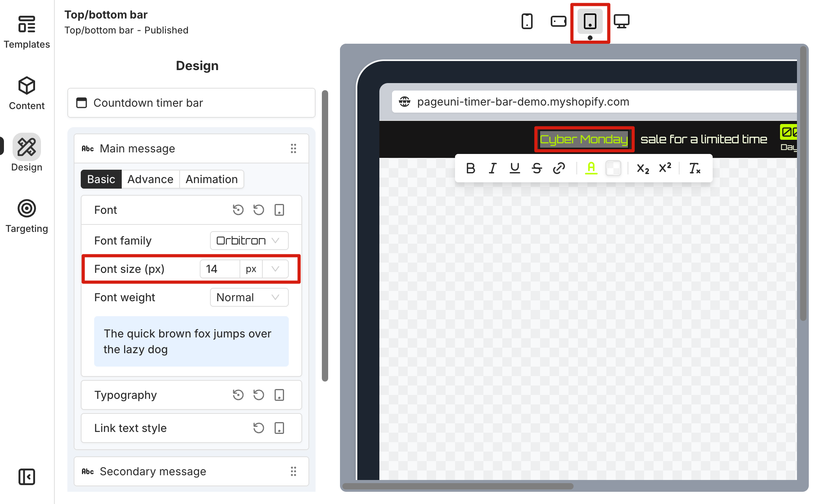The image size is (821, 504).
Task: Switch preview to tablet device
Action: click(x=590, y=21)
